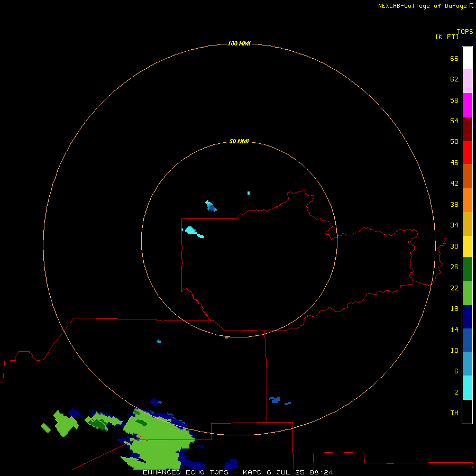Click the legend value 30
476x476 pixels.
pyautogui.click(x=454, y=246)
